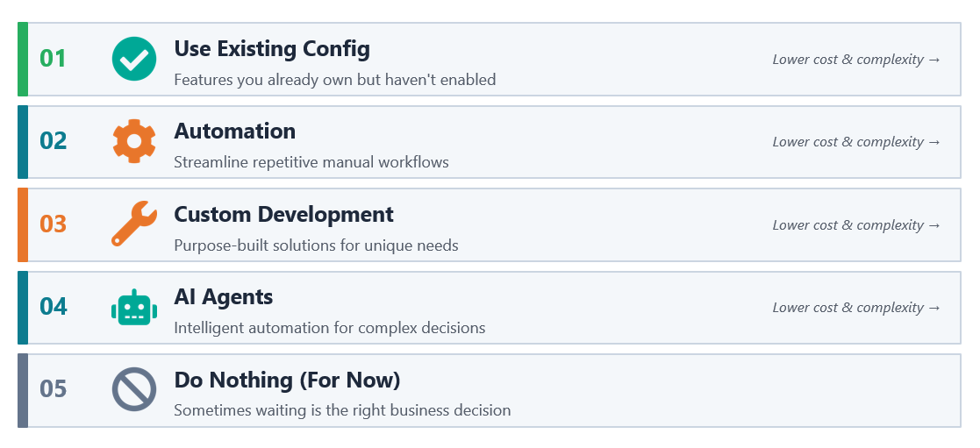Click the gray number 05 label
The width and height of the screenshot is (980, 448).
54,389
